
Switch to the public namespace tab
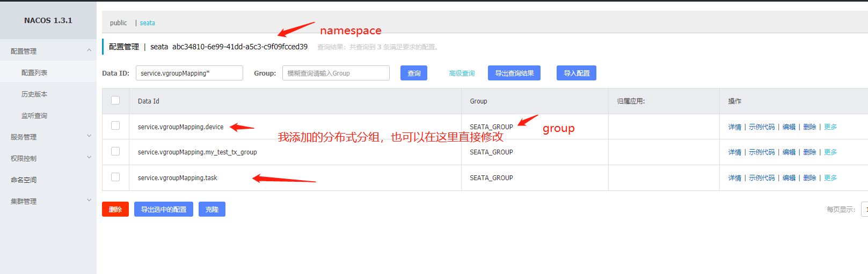118,23
